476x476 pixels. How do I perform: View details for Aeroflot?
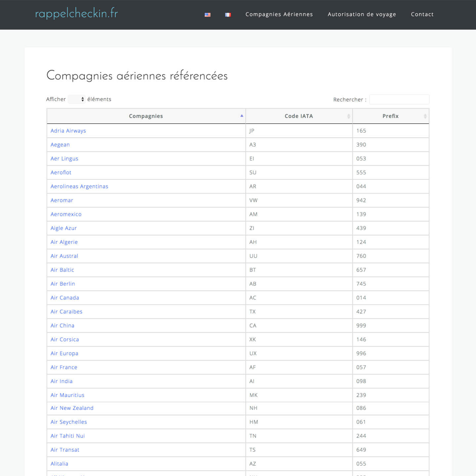tap(60, 172)
